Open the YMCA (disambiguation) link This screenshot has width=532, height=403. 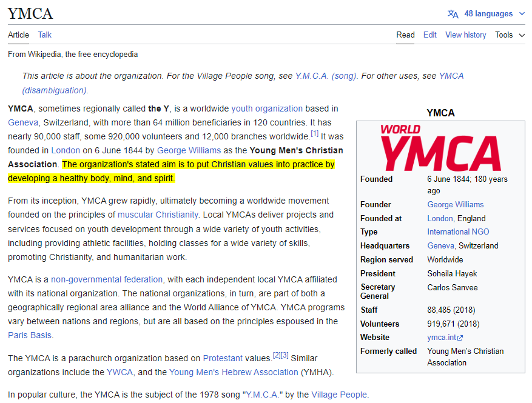tap(243, 83)
